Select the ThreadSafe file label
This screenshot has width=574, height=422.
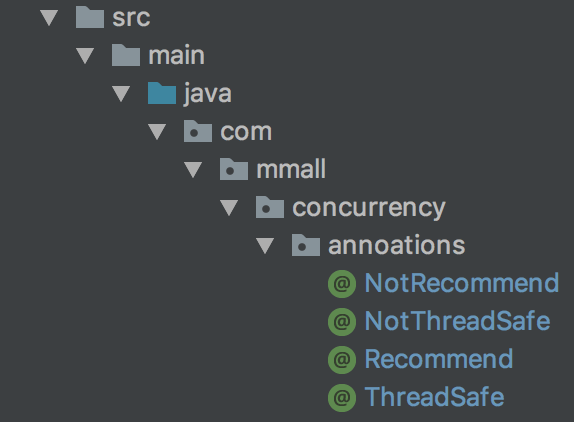tap(435, 397)
